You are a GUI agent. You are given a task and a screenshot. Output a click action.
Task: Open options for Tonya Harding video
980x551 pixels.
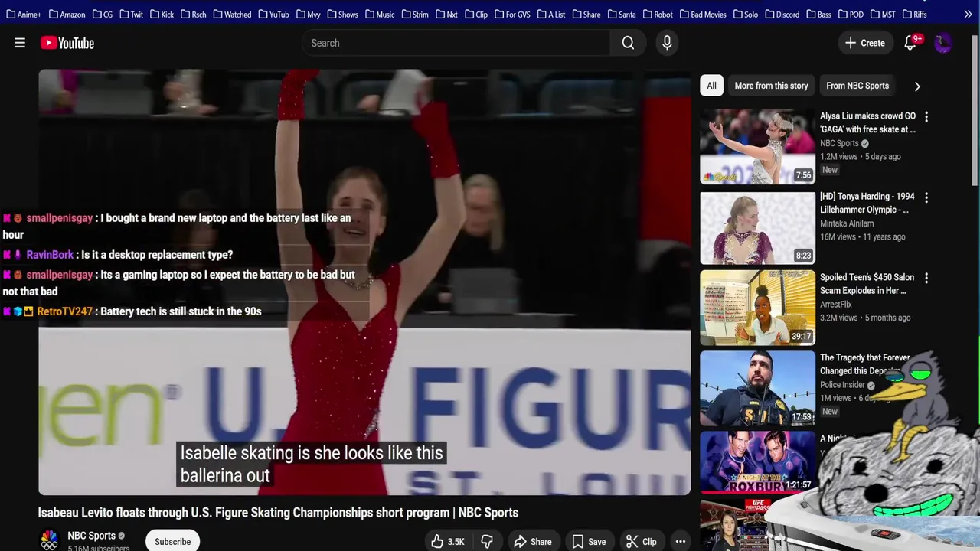click(x=926, y=197)
